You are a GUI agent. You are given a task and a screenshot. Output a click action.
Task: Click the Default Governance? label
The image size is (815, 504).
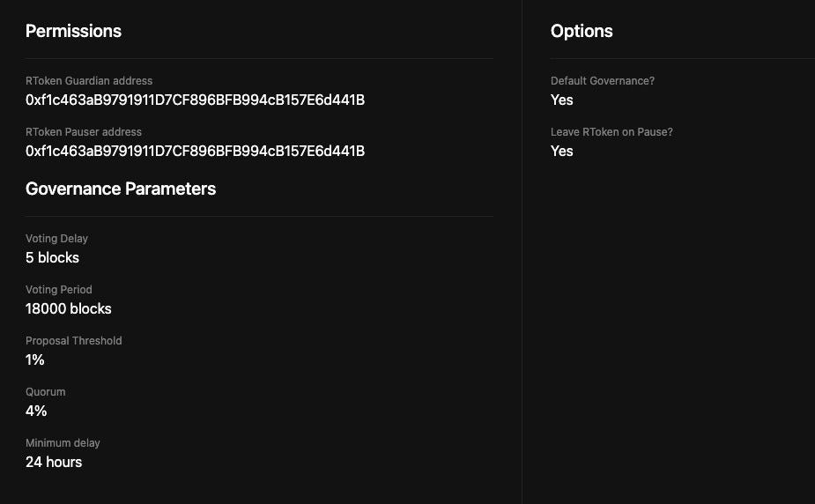[603, 80]
